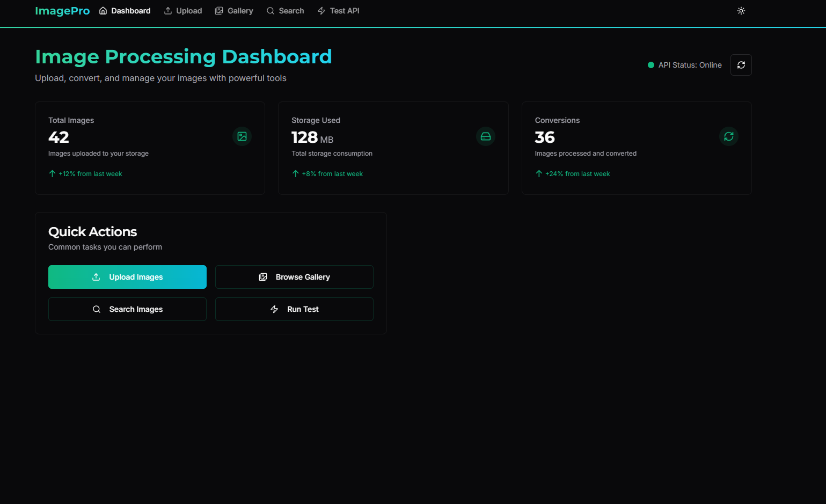Open the Test API nav tab
Viewport: 826px width, 504px height.
(x=338, y=11)
